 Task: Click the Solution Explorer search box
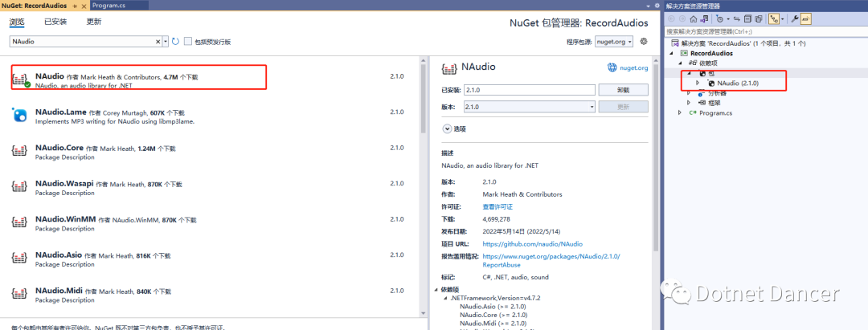pyautogui.click(x=766, y=31)
